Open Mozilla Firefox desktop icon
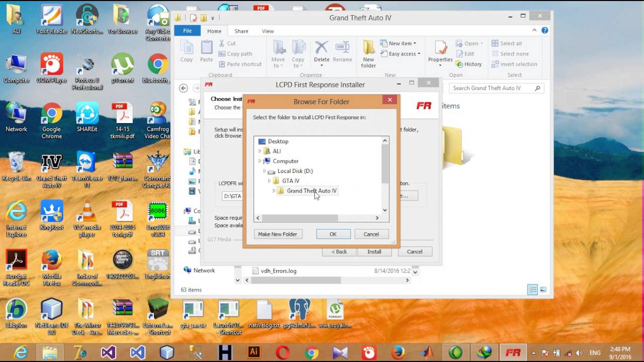Screen dimensions: 644x362 click(52, 268)
